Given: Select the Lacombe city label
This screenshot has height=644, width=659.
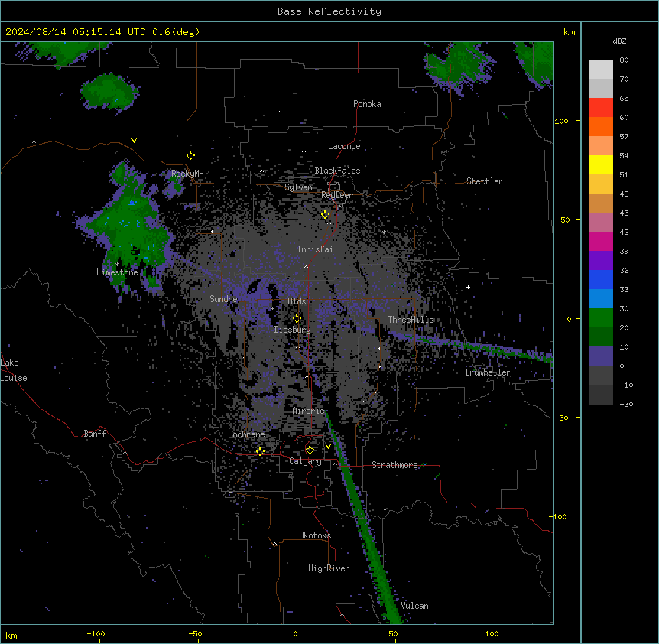Looking at the screenshot, I should pos(344,146).
